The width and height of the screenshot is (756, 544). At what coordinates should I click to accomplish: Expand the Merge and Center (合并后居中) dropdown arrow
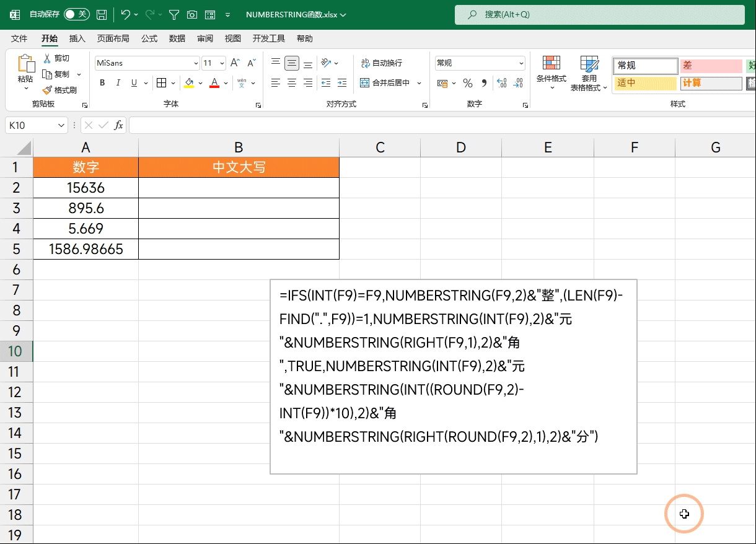(420, 83)
